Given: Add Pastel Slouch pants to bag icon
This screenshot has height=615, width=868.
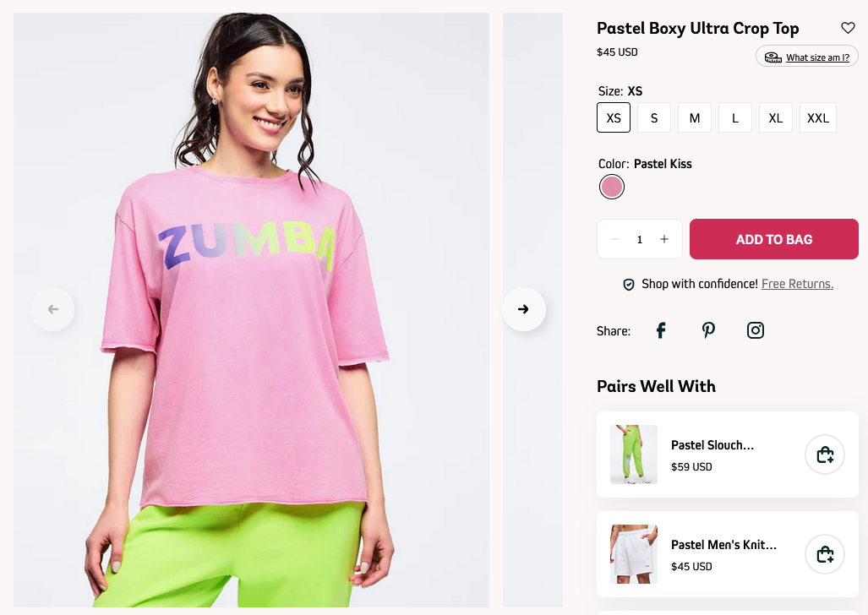Looking at the screenshot, I should (x=825, y=454).
